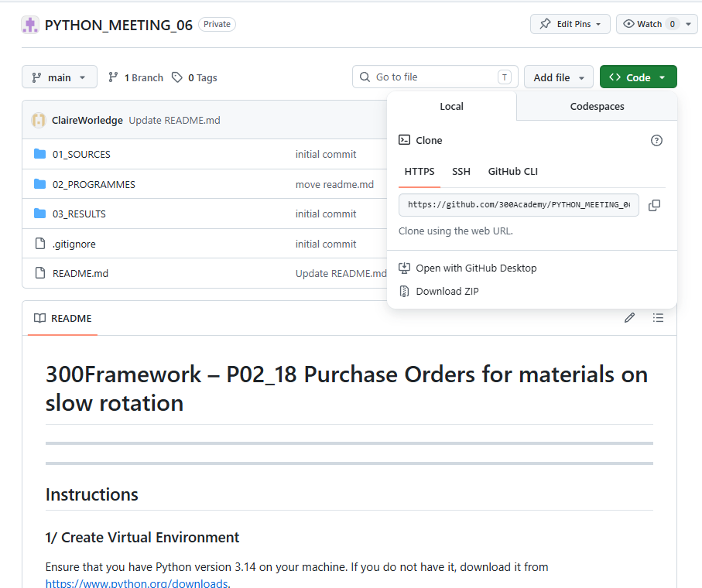Open the Add file dropdown
702x588 pixels.
(558, 77)
